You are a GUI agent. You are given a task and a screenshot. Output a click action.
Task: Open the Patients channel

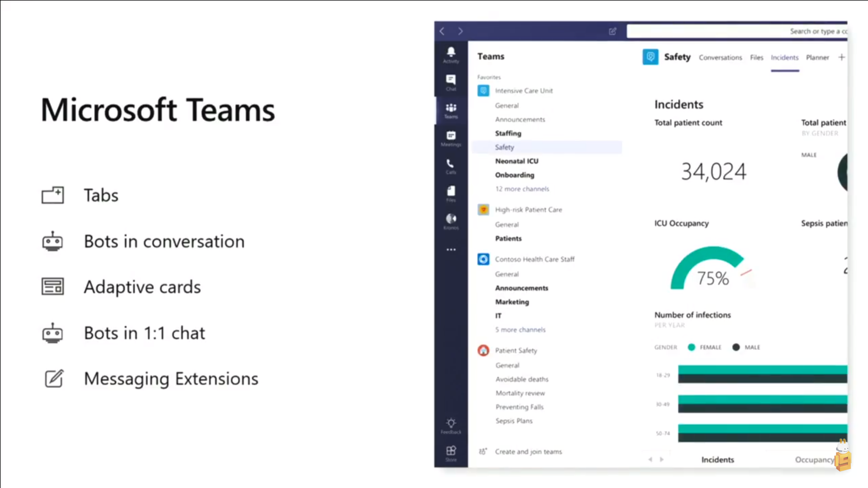pos(508,239)
